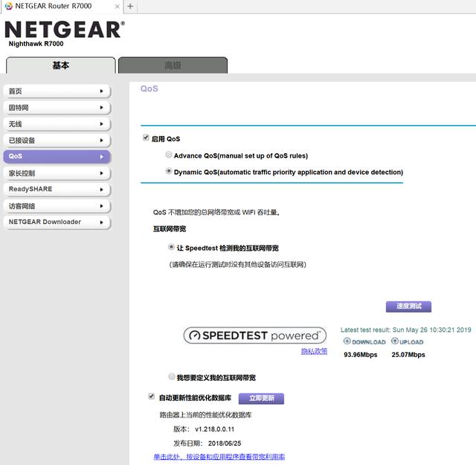Click the version v1.218.0.0.11 text
This screenshot has height=465, width=476.
click(x=215, y=429)
